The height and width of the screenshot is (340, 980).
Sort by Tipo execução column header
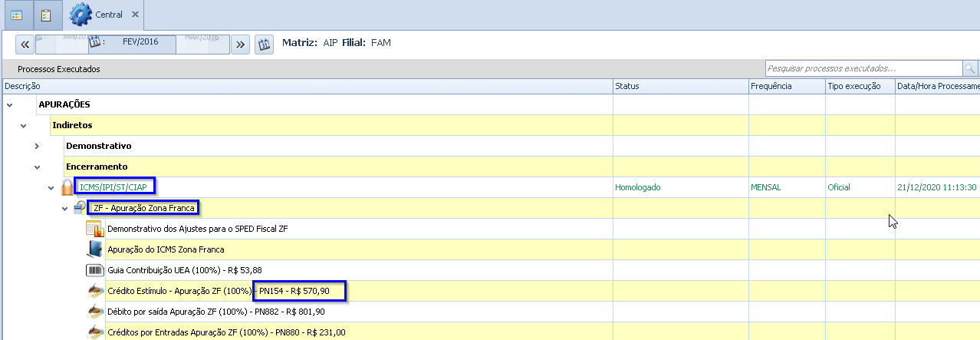pyautogui.click(x=860, y=86)
